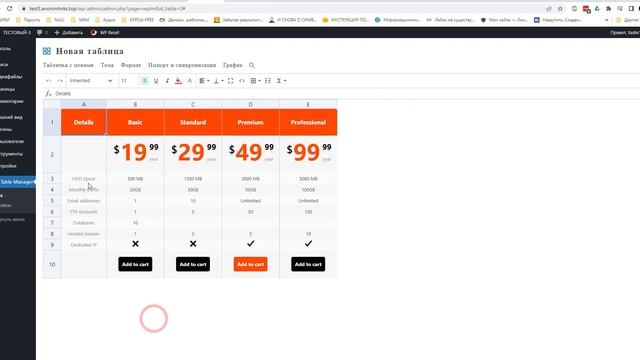640x360 pixels.
Task: Toggle underline formatting in toolbar
Action: [x=156, y=81]
